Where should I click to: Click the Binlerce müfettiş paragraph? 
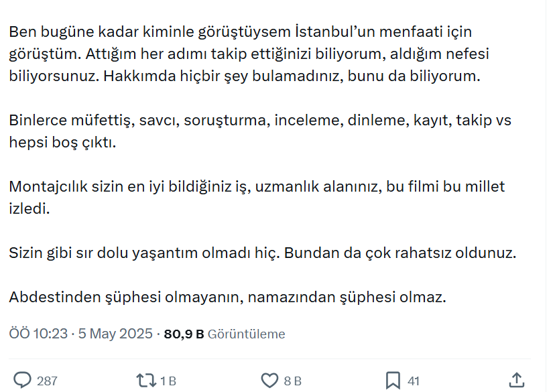click(260, 131)
